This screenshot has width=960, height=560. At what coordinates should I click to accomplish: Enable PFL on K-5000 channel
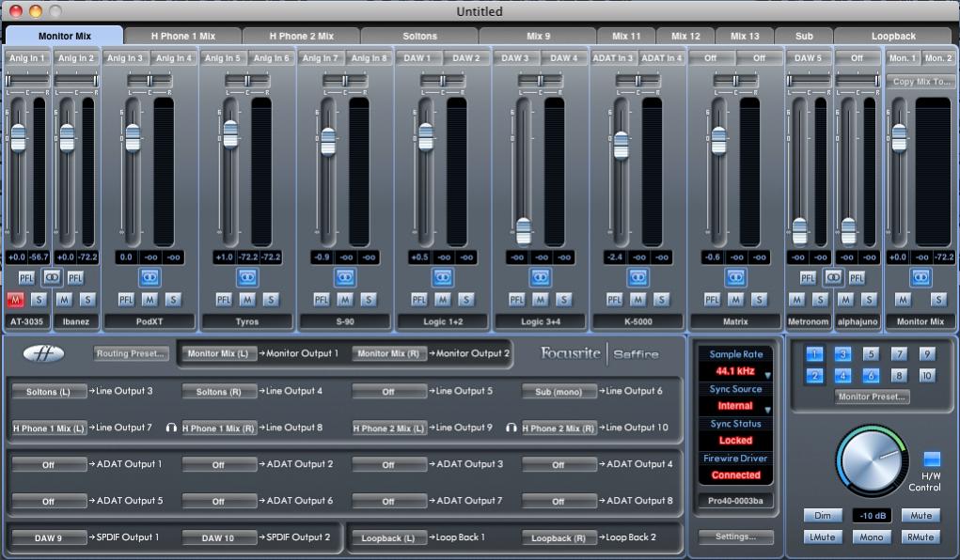point(614,300)
